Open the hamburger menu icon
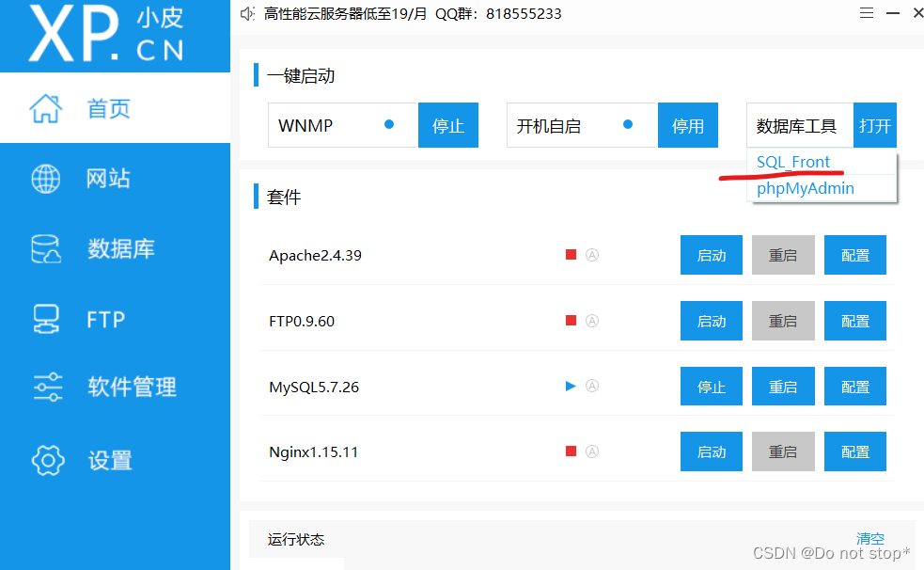Viewport: 924px width, 570px height. click(x=867, y=13)
